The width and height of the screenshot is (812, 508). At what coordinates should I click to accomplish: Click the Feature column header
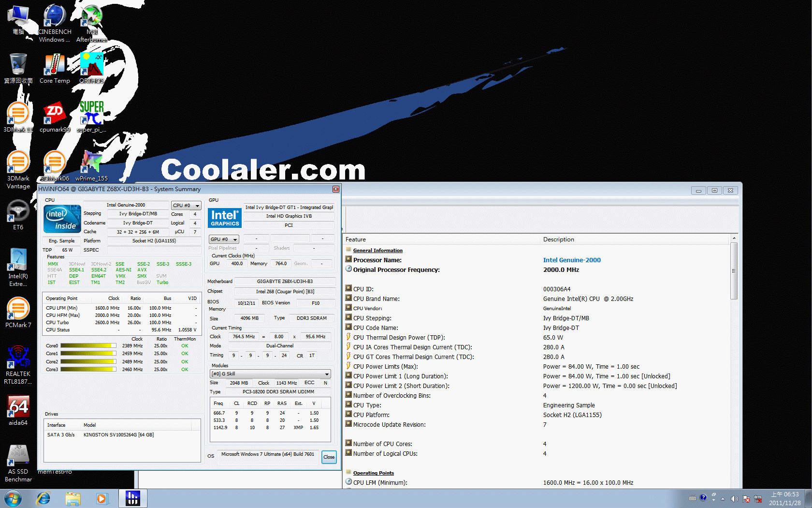(356, 239)
